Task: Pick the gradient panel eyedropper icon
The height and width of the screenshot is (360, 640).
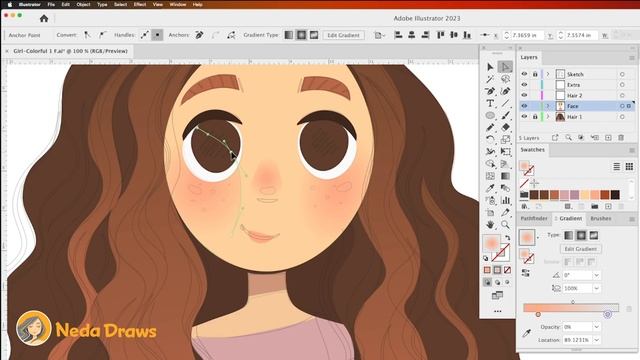Action: [x=527, y=333]
